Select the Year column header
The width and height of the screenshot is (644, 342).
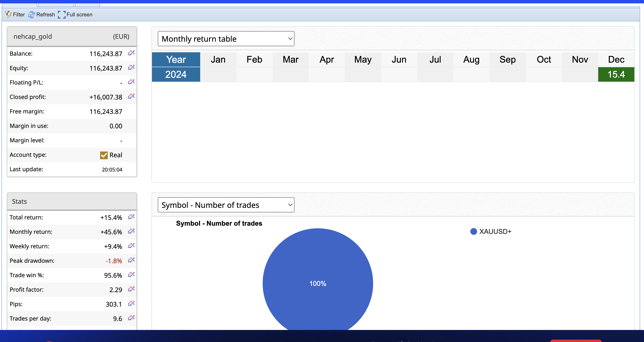pos(176,59)
